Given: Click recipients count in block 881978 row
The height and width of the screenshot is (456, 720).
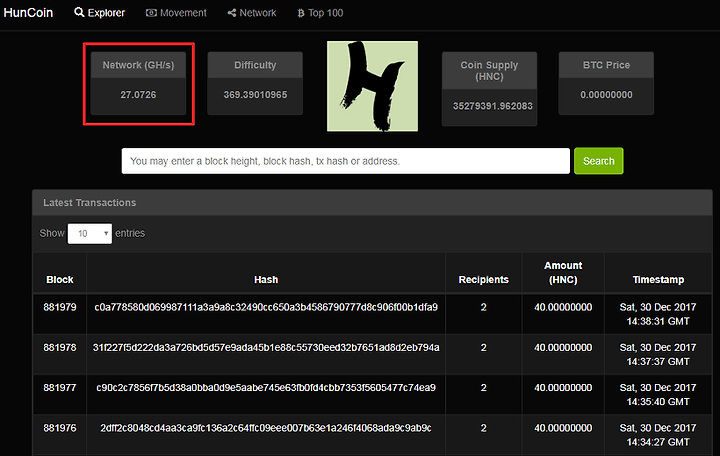Looking at the screenshot, I should (484, 348).
